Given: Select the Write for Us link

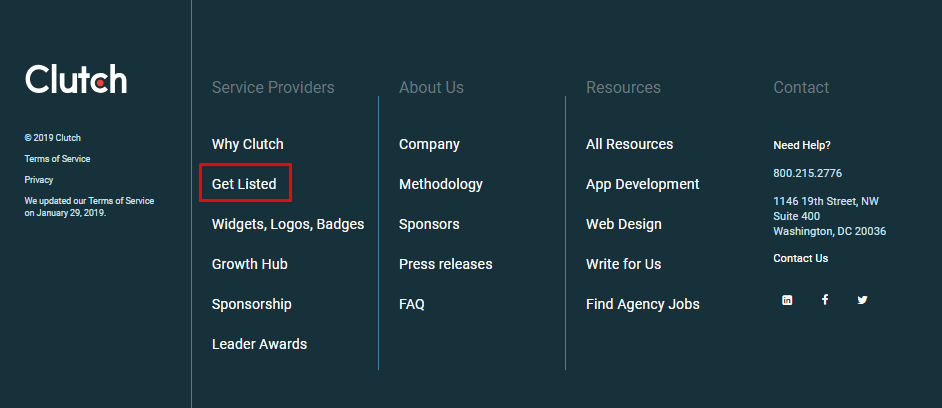Looking at the screenshot, I should 624,264.
